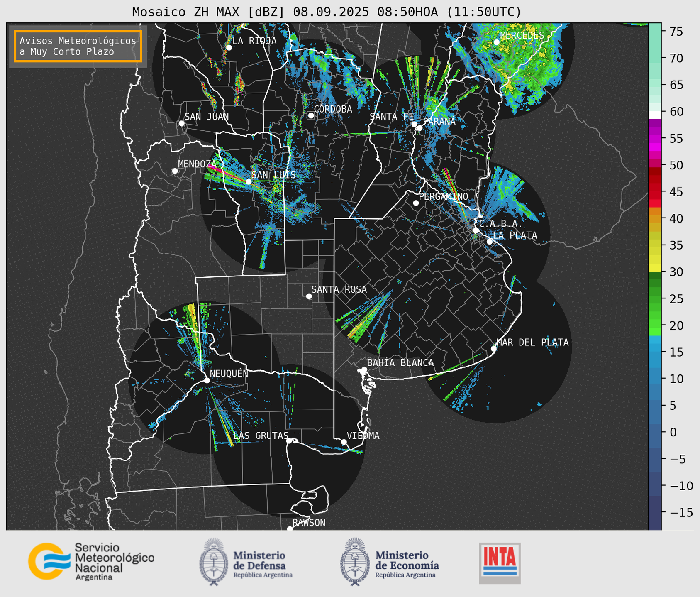This screenshot has width=700, height=597.
Task: Click the 'BAHÍA BLANCA' city label
Action: (x=400, y=363)
